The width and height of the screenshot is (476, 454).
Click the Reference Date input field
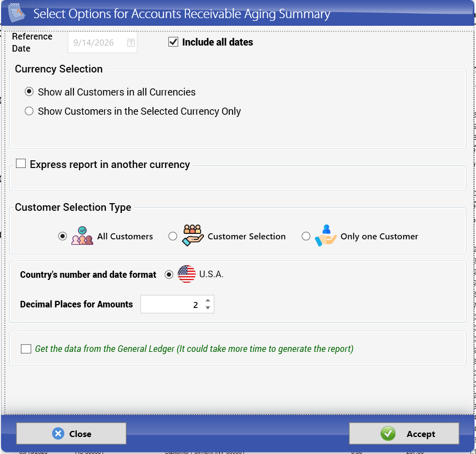point(103,42)
